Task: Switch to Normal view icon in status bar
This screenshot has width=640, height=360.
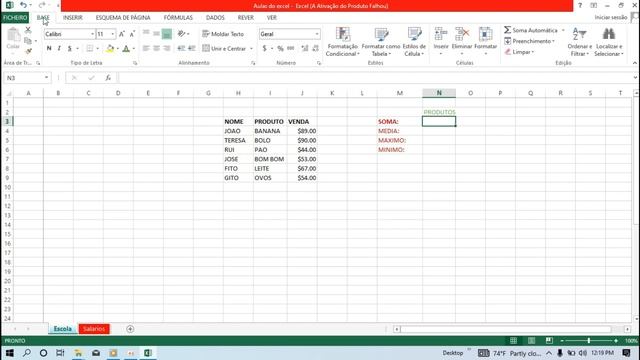Action: coord(513,340)
